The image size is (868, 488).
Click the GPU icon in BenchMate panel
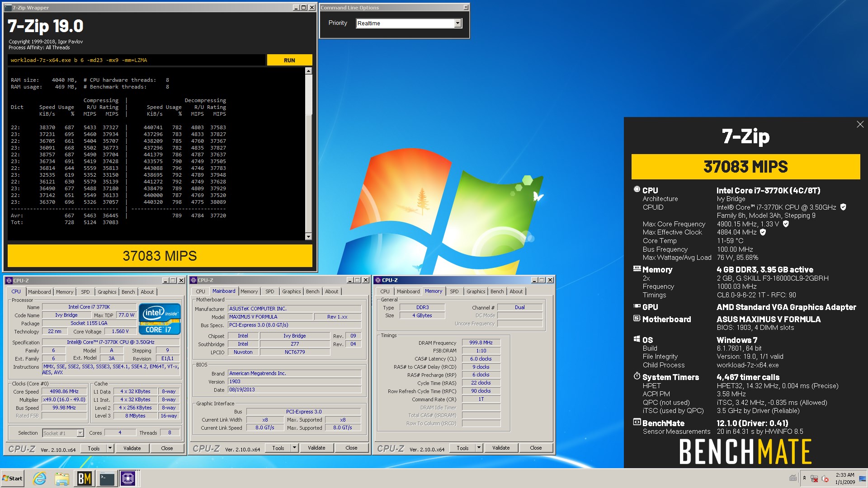click(637, 306)
